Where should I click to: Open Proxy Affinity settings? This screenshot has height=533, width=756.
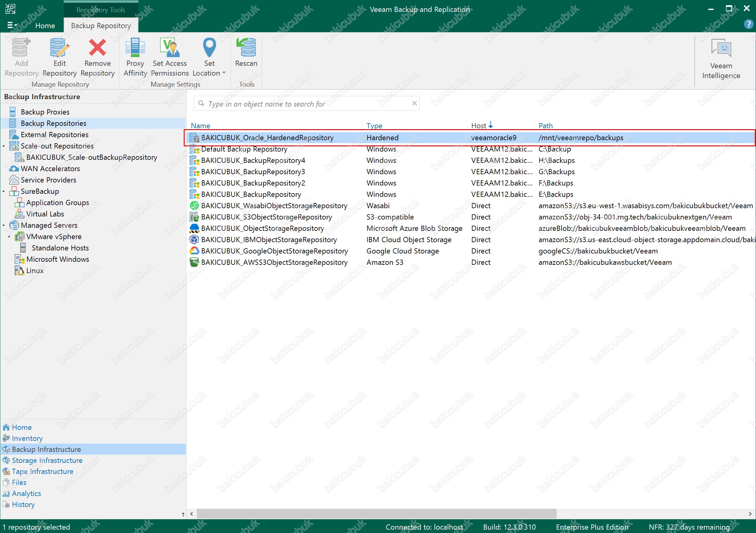[x=135, y=58]
